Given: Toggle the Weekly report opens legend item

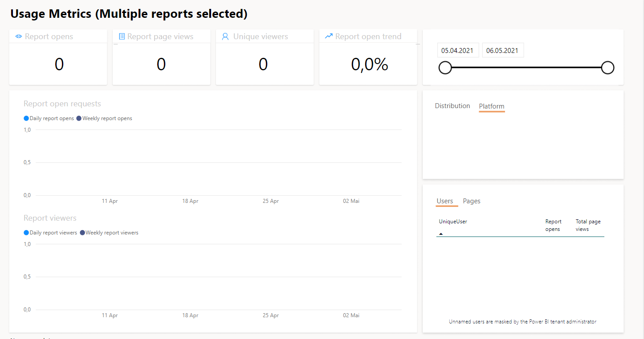Looking at the screenshot, I should click(104, 118).
